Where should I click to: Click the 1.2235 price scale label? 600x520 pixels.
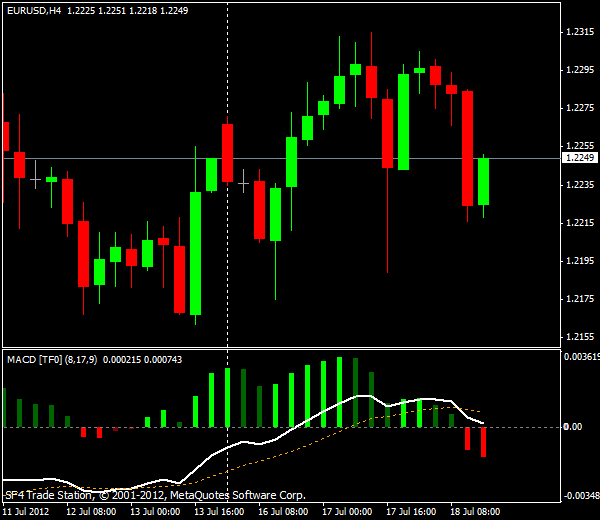coord(580,184)
